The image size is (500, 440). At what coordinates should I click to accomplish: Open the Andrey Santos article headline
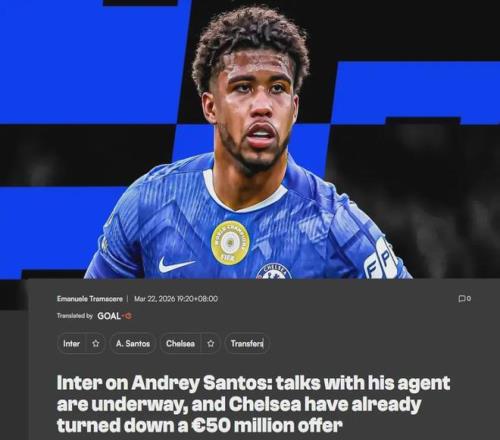tap(253, 404)
